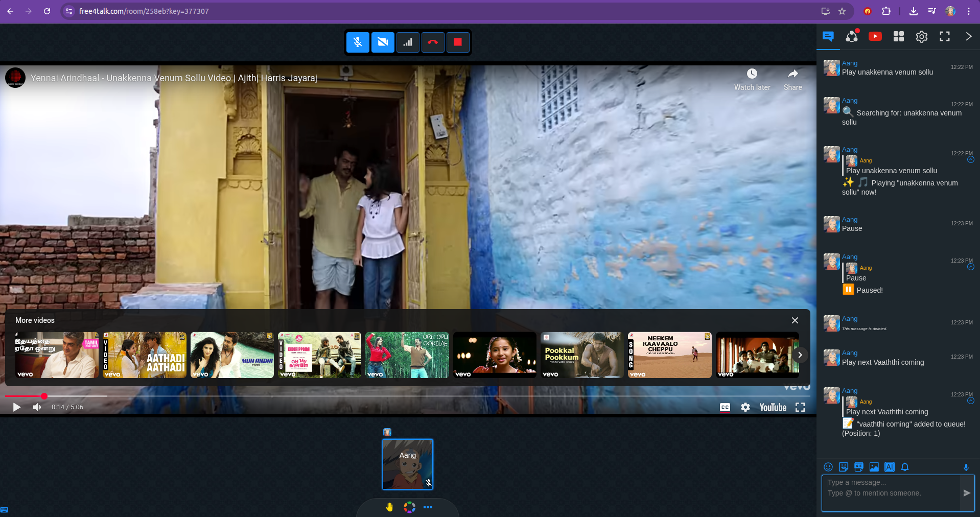Mute the YouTube player volume
The width and height of the screenshot is (980, 517).
(x=37, y=407)
